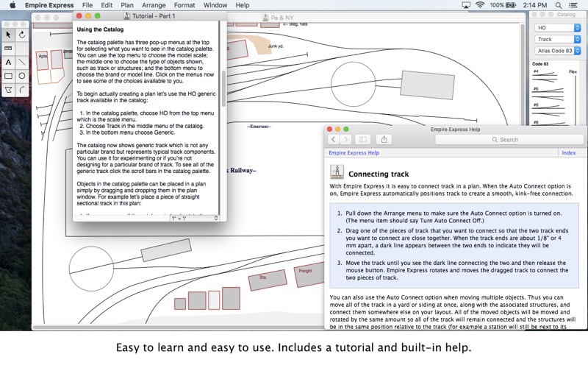Screen dimensions: 588x368
Task: Toggle the Help window sidebar button
Action: (x=363, y=140)
